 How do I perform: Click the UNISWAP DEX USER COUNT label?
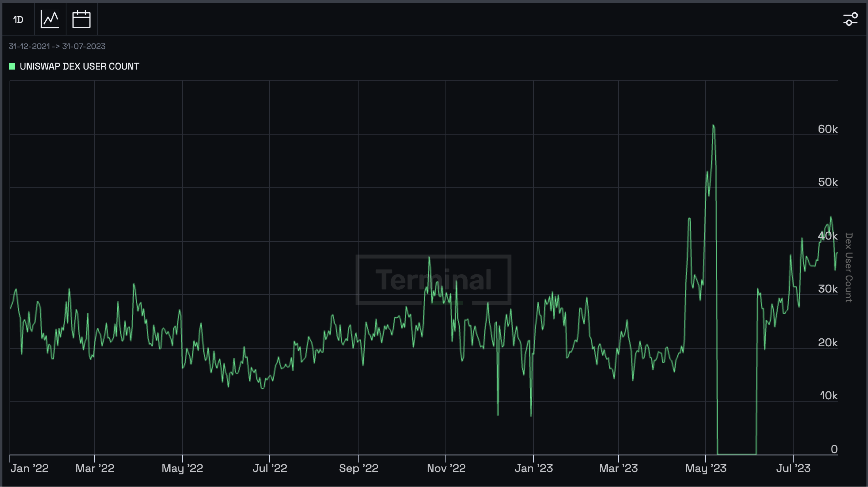tap(79, 66)
